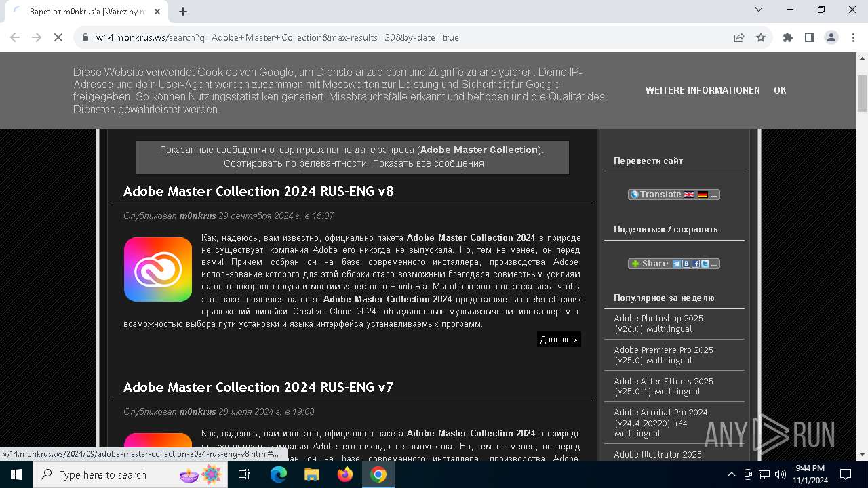Screen dimensions: 868x488
Task: Open Task View on taskbar
Action: coord(245,474)
